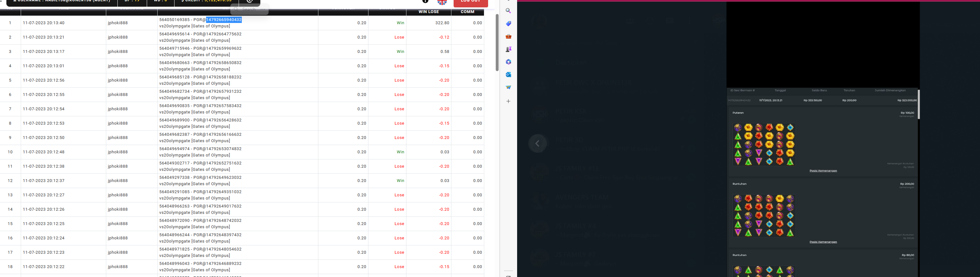The image size is (980, 277).
Task: Click reference 564049682734 - PGR@14792657931232
Action: click(200, 91)
